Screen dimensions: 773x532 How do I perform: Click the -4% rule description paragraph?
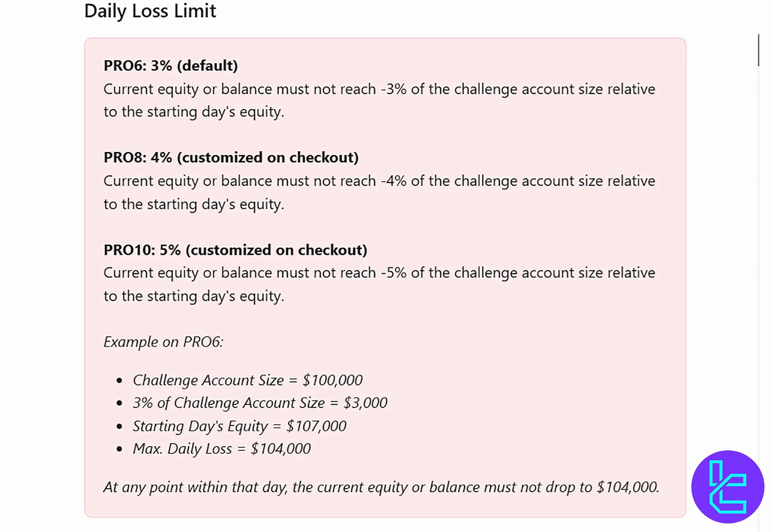379,192
